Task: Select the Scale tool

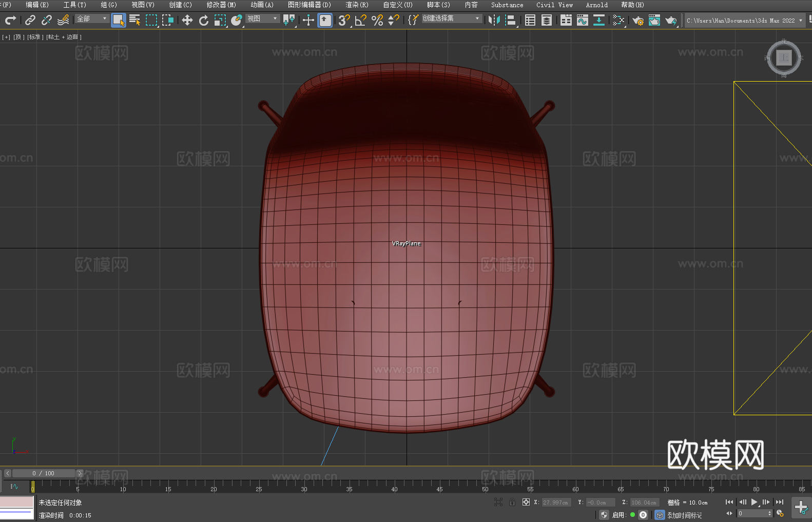Action: [220, 20]
